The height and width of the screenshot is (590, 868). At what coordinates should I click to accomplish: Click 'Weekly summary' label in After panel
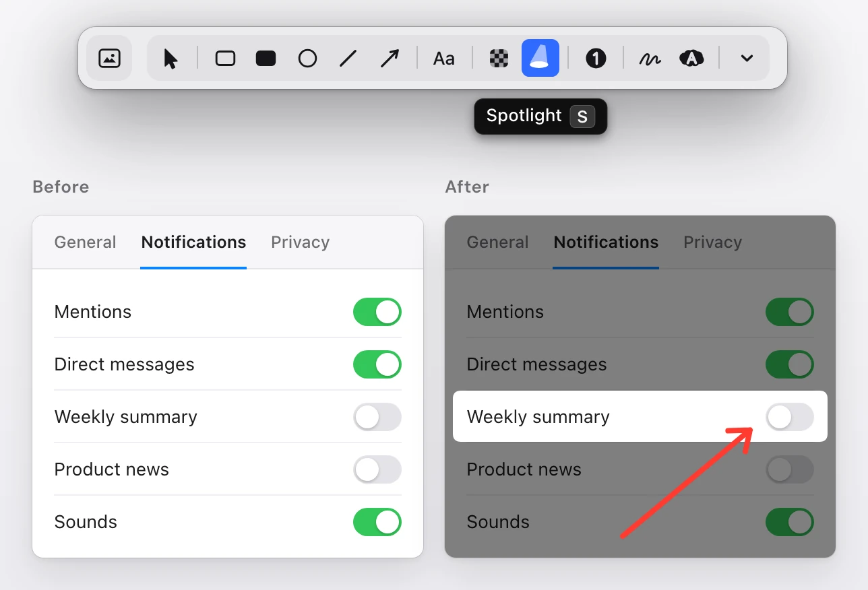538,417
